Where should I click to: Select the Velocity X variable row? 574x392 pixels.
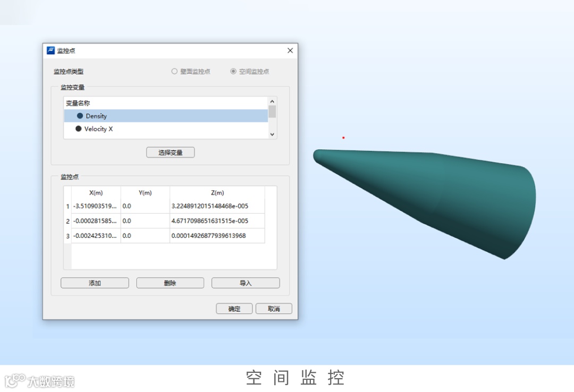pos(166,129)
